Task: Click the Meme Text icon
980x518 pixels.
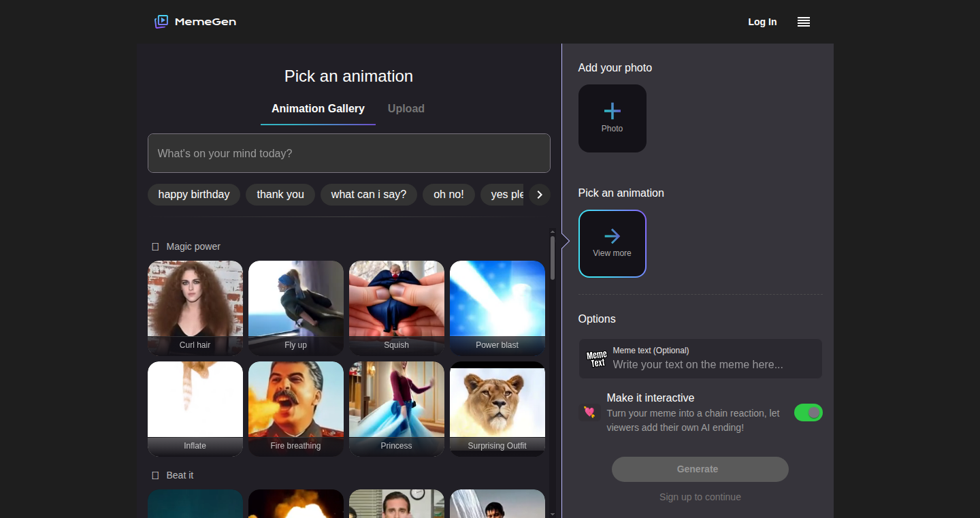Action: [597, 359]
